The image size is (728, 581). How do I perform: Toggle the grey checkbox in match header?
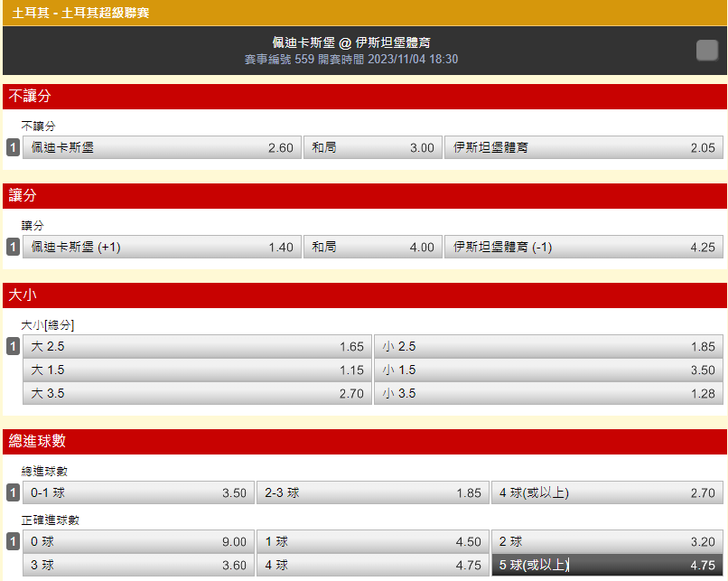(x=706, y=51)
